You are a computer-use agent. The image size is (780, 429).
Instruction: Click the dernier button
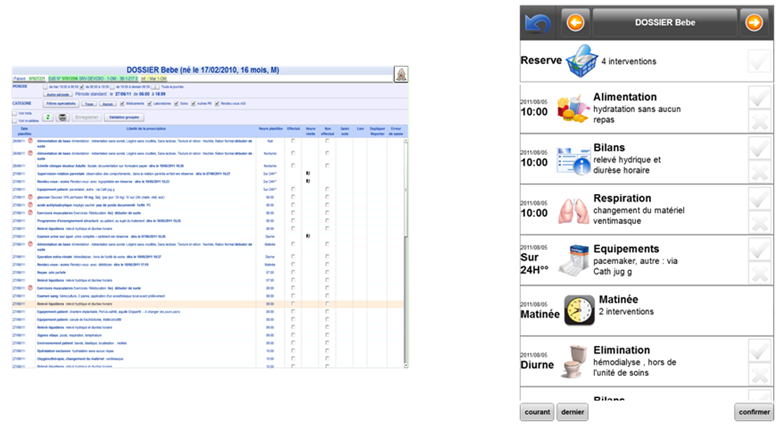(572, 412)
